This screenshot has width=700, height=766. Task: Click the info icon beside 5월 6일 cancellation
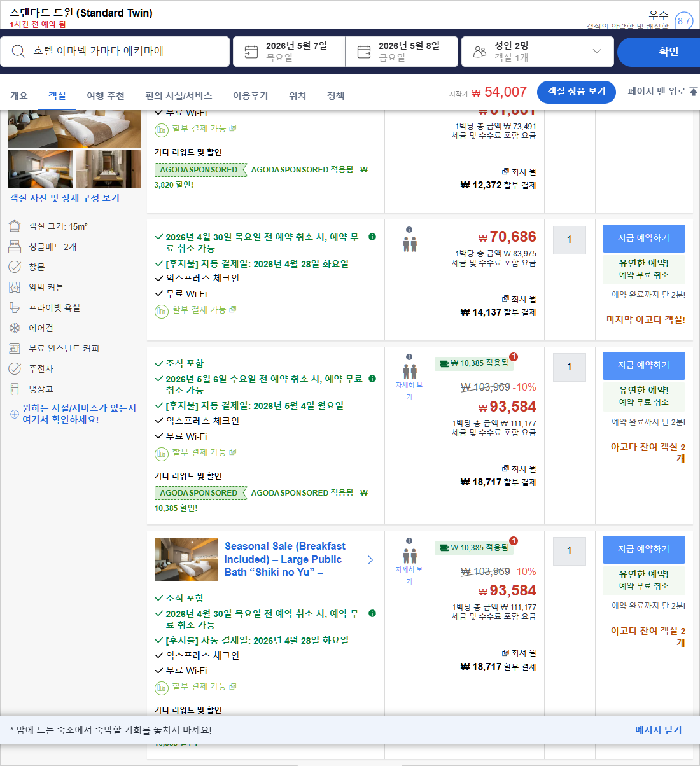click(372, 379)
